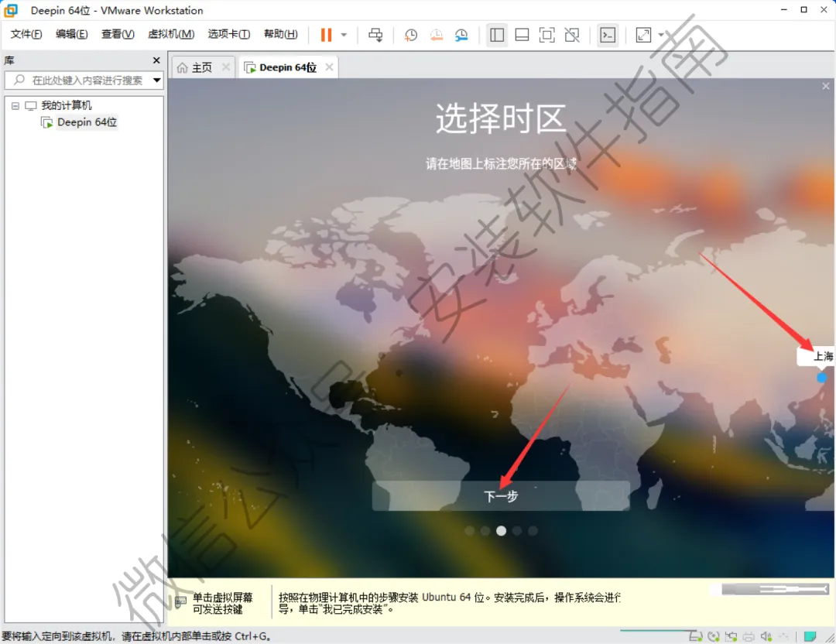Click the Send Ctrl+Alt+Del toolbar icon

click(x=375, y=35)
